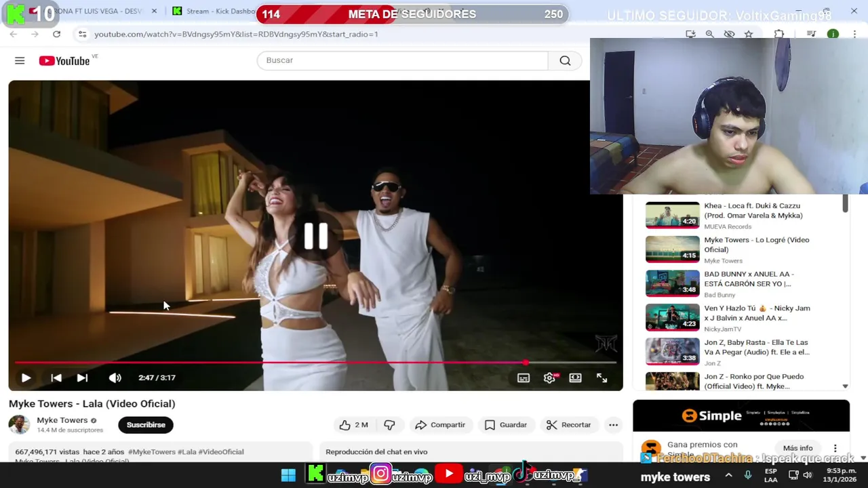Click the Simple ad banner
The height and width of the screenshot is (488, 868).
tap(741, 415)
